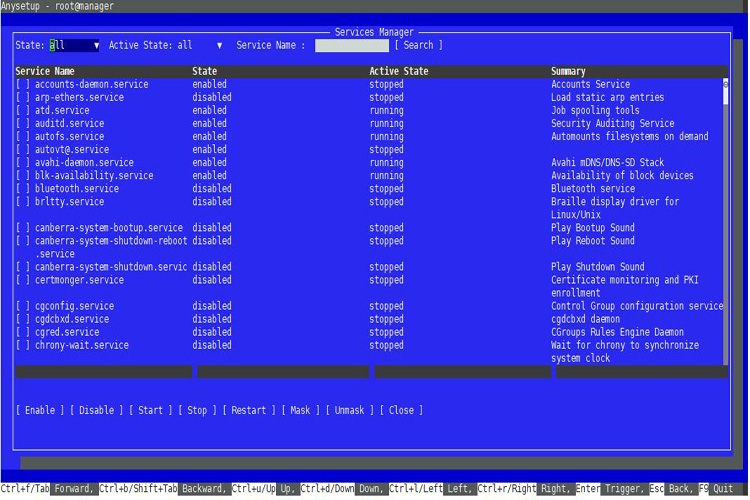Open the State filter dropdown
This screenshot has height=500, width=750.
[74, 45]
